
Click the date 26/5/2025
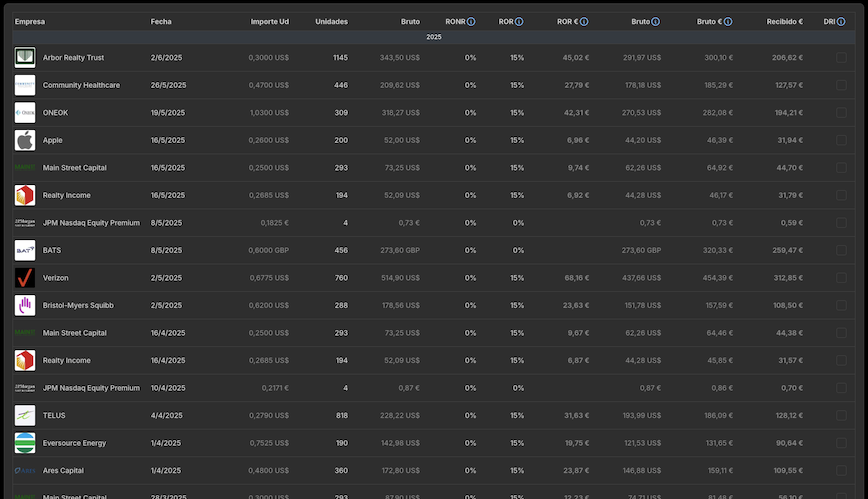[x=168, y=85]
